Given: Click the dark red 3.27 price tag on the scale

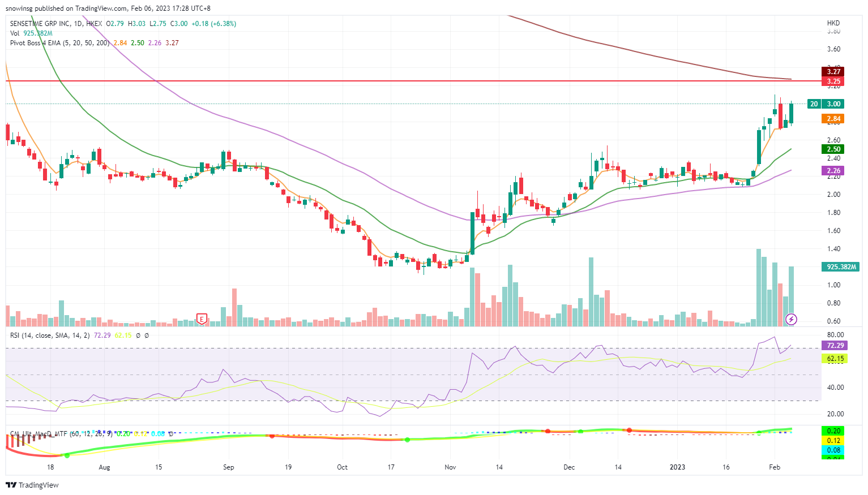Looking at the screenshot, I should (x=833, y=72).
